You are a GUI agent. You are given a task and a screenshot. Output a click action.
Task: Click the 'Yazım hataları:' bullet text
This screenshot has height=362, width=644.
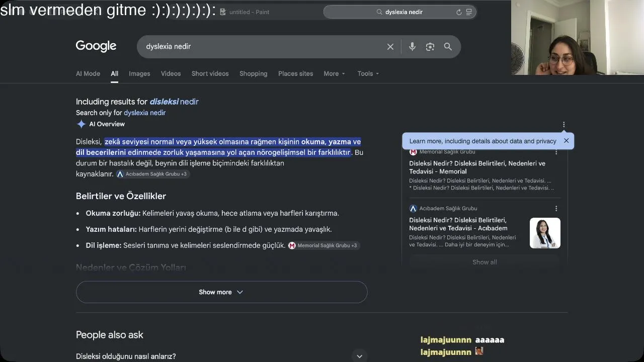pos(111,229)
